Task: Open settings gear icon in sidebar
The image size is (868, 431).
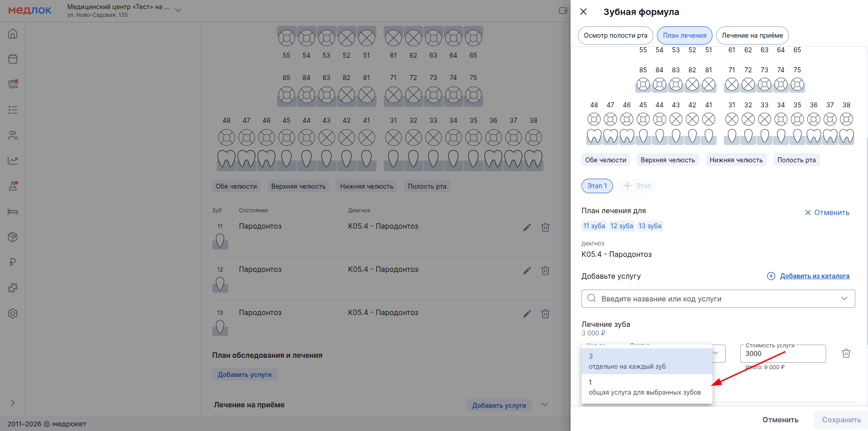Action: (x=13, y=314)
